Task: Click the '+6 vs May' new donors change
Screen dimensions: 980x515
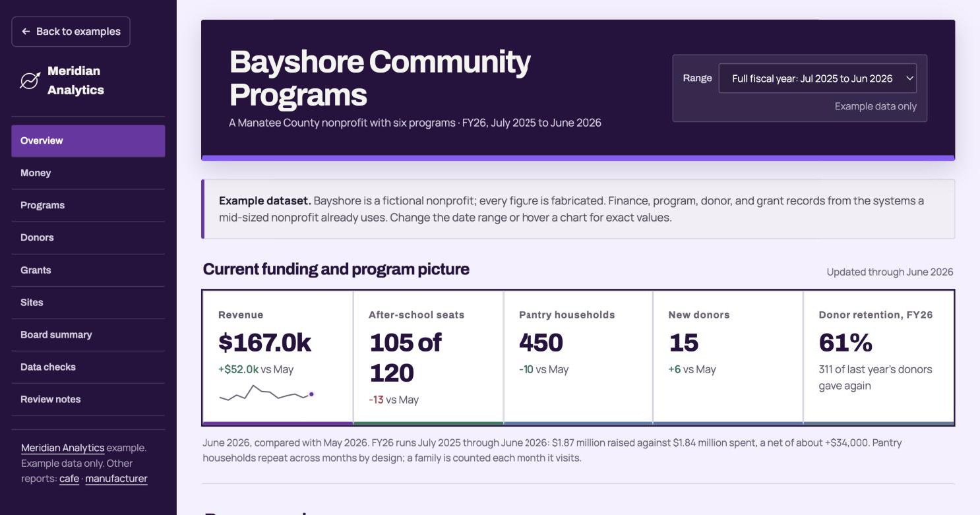Action: [x=692, y=369]
